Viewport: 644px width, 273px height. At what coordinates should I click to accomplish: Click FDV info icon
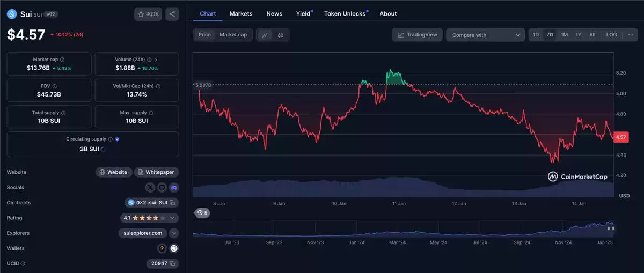55,86
